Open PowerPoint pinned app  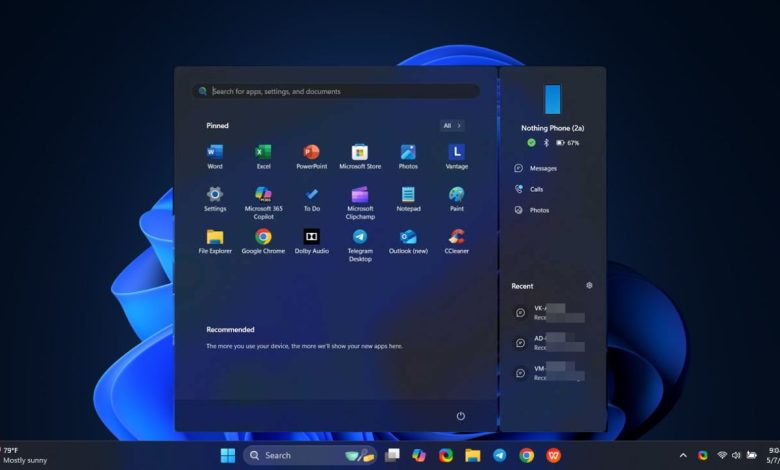(x=311, y=157)
